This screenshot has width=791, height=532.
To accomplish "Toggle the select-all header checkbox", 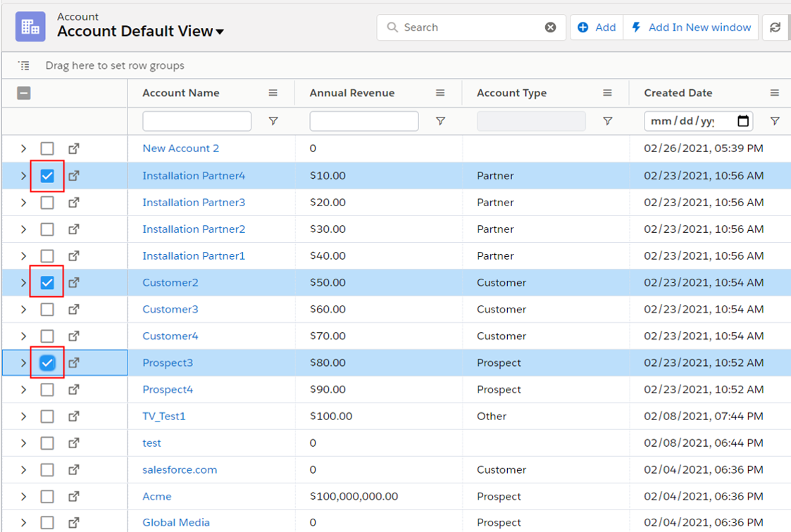I will (24, 93).
